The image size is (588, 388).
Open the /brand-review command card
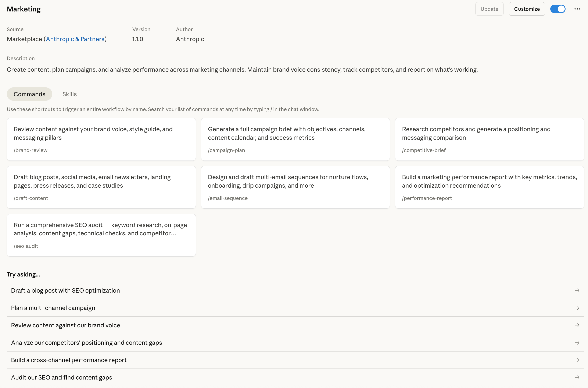pos(101,139)
